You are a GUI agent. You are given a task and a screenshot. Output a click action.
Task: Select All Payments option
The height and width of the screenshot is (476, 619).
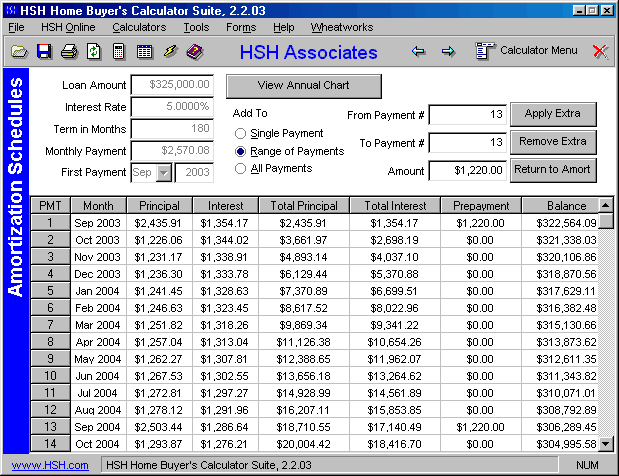pos(240,169)
